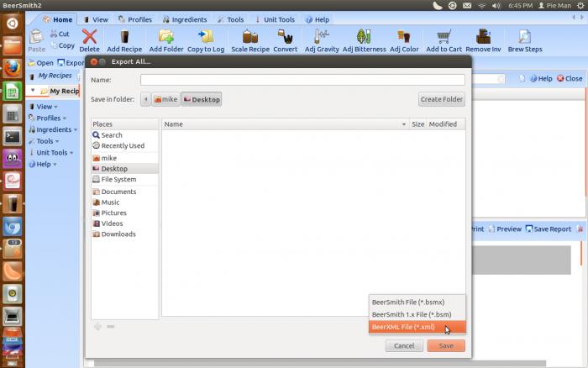Open the Scale Recipe tool
This screenshot has height=368, width=588.
[x=250, y=40]
